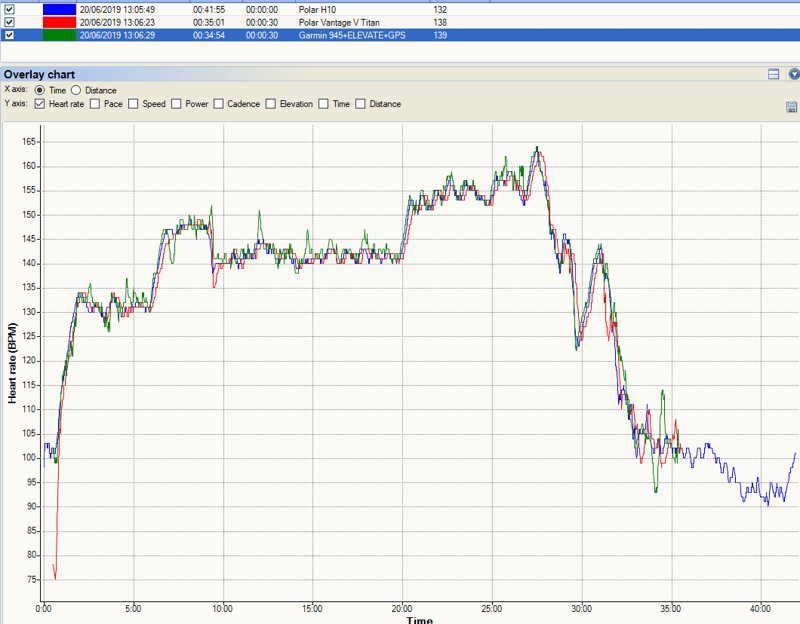Screen dimensions: 800x624
Task: Save the overlay chart image
Action: coord(791,107)
